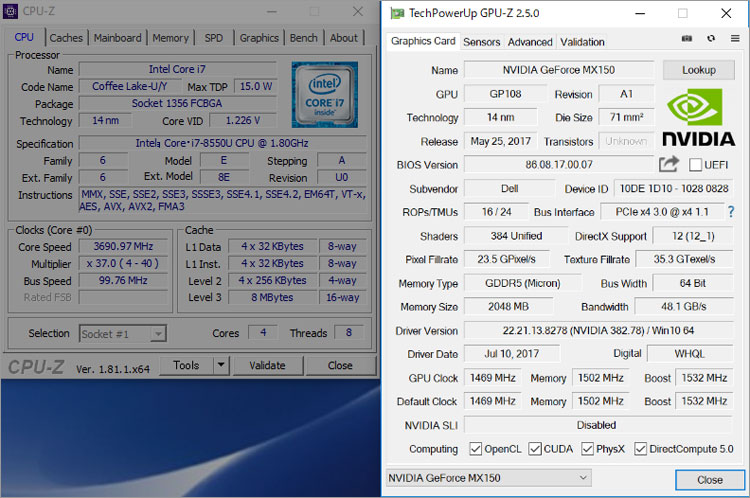Toggle the OpenCL checkbox
This screenshot has width=750, height=498.
tap(475, 449)
